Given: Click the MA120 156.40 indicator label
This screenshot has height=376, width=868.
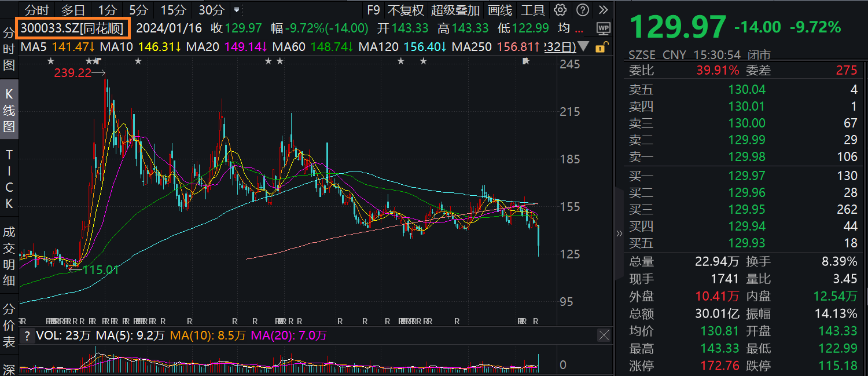Looking at the screenshot, I should (403, 46).
